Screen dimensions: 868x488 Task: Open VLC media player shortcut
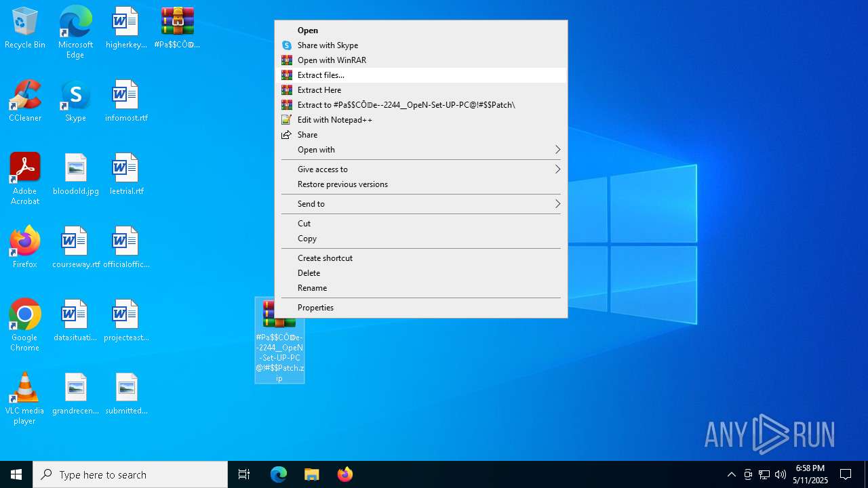[25, 399]
